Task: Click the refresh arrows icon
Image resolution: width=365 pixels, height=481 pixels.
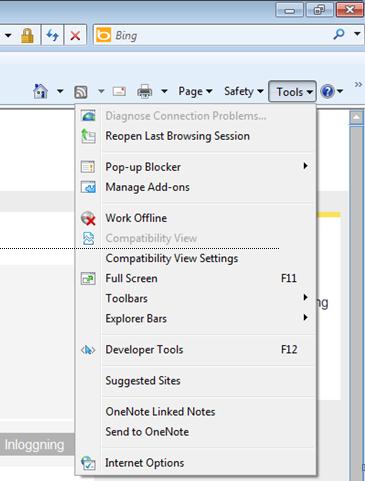Action: point(52,35)
